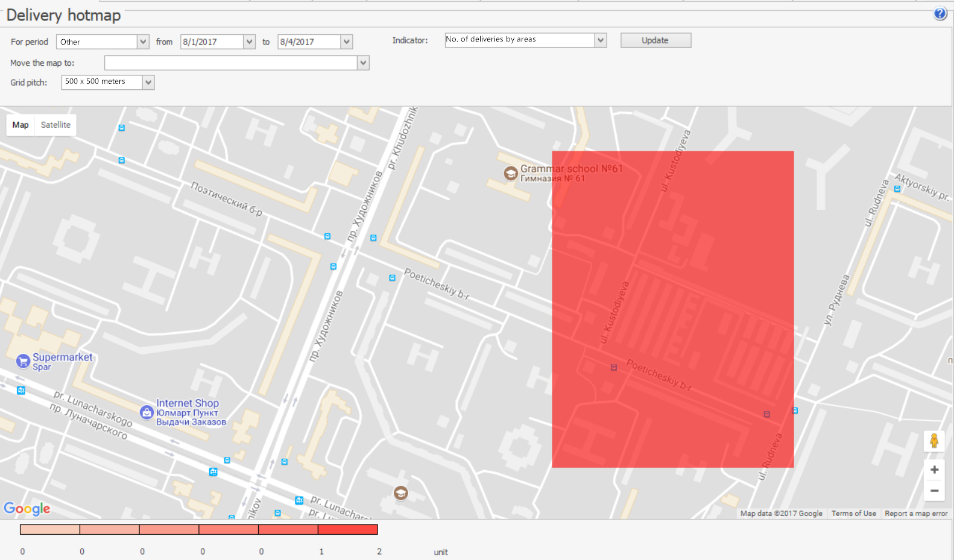The height and width of the screenshot is (560, 954).
Task: Expand the Move the map to dropdown
Action: [363, 63]
